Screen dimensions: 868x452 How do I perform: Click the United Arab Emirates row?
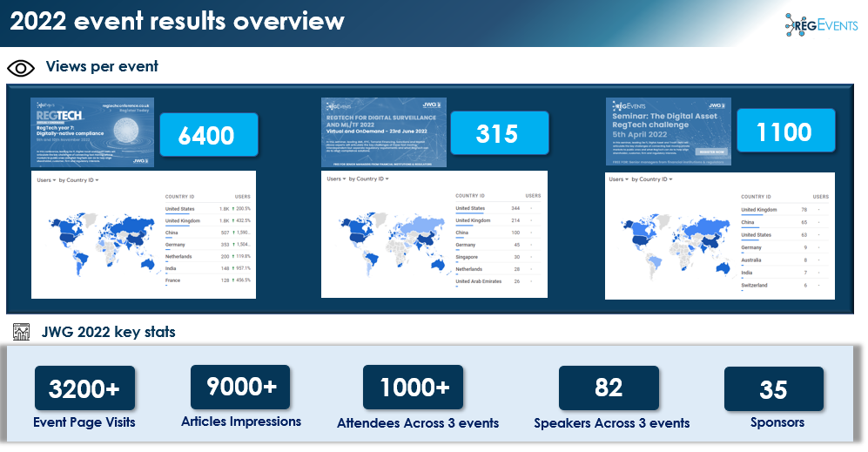(x=498, y=281)
